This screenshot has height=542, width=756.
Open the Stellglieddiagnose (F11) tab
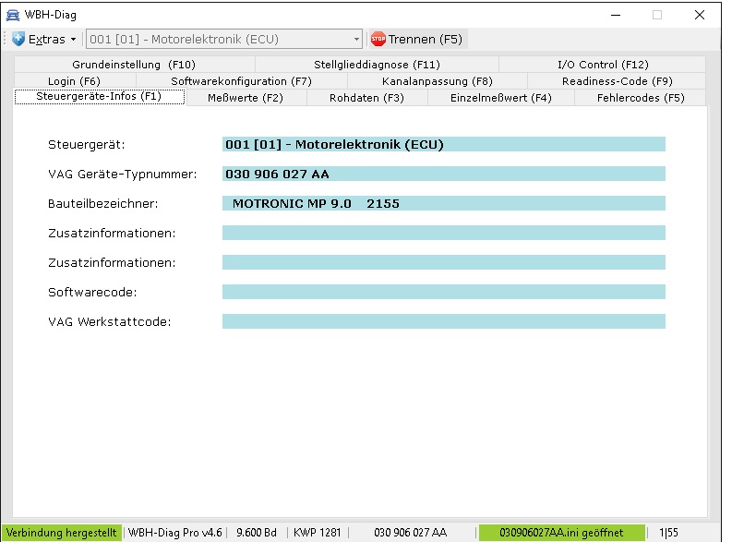click(x=377, y=65)
